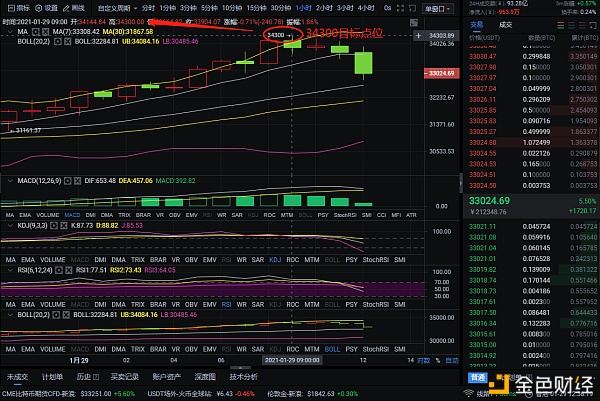Select the 15分钟 timeframe
The width and height of the screenshot is (600, 401).
[256, 8]
